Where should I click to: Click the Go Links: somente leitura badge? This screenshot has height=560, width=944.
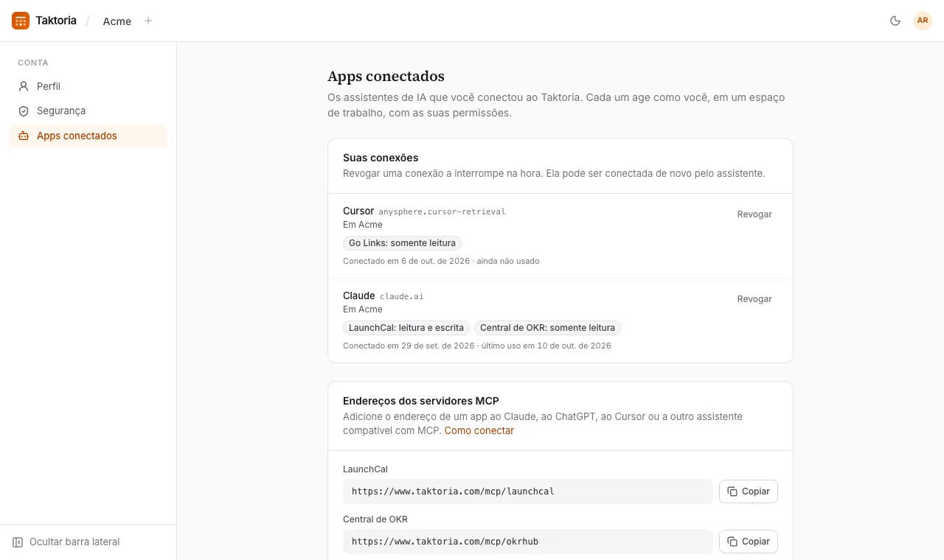(x=402, y=243)
